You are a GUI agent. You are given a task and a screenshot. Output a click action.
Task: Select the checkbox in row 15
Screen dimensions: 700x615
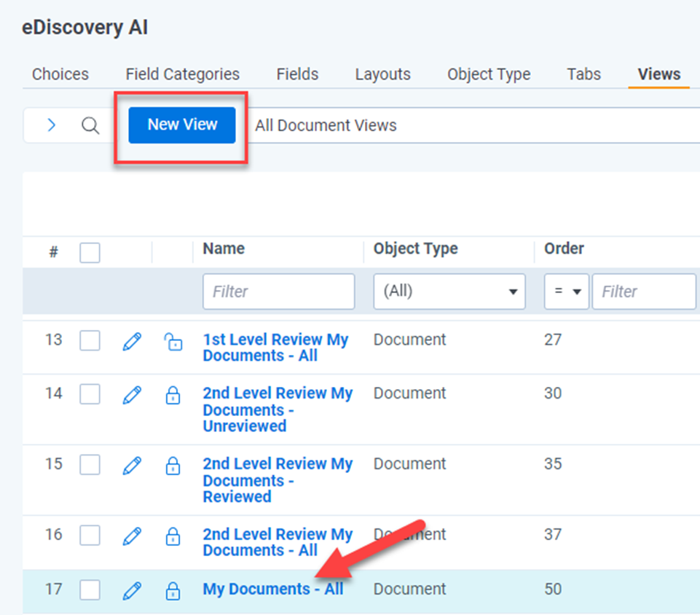pos(90,465)
